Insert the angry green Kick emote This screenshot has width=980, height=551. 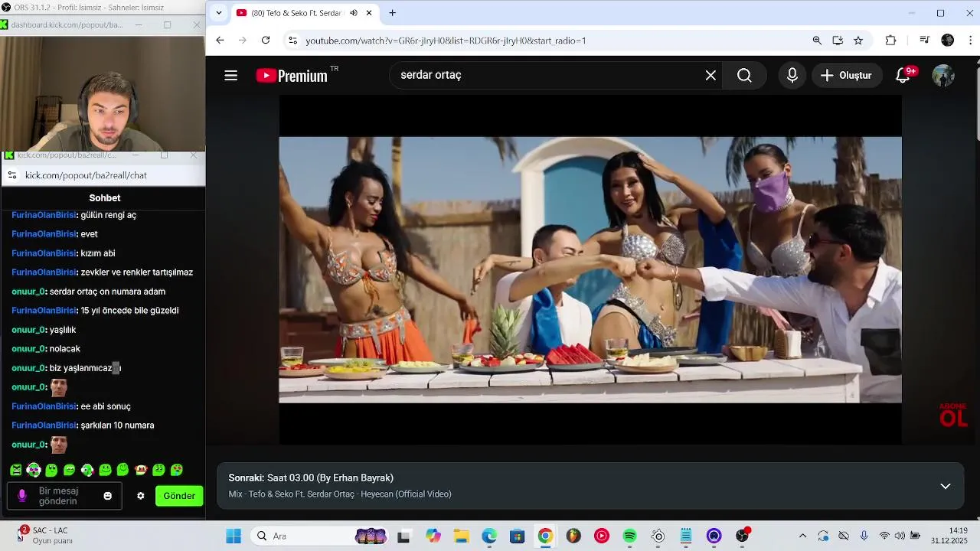pos(15,470)
